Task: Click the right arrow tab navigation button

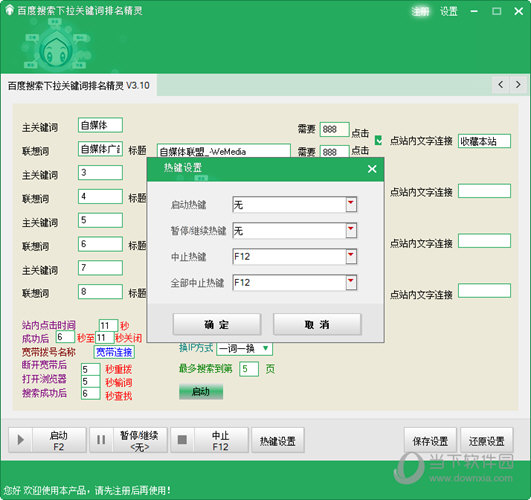Action: tap(518, 84)
